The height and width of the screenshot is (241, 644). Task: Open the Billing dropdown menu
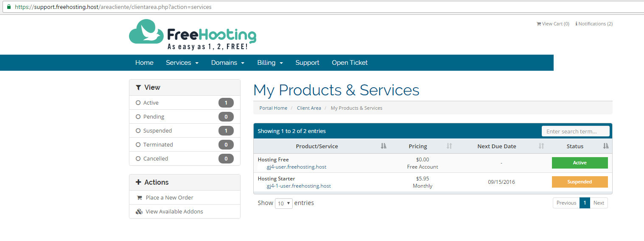pos(270,63)
